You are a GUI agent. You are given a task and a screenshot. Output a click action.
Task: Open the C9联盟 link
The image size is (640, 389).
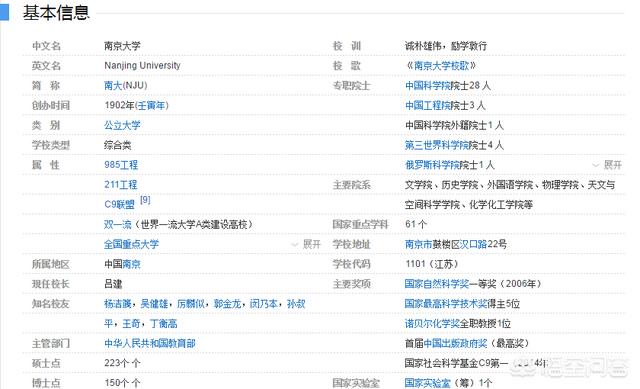pyautogui.click(x=119, y=205)
